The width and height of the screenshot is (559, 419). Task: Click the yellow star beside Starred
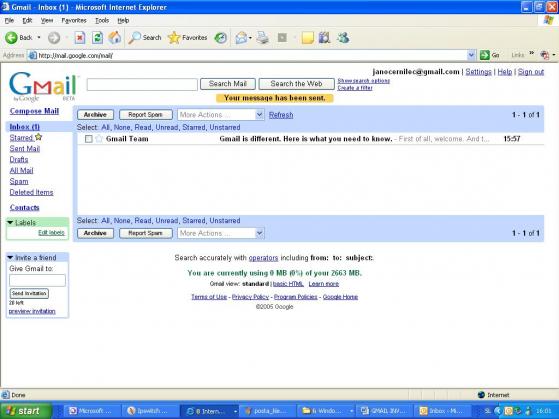39,137
